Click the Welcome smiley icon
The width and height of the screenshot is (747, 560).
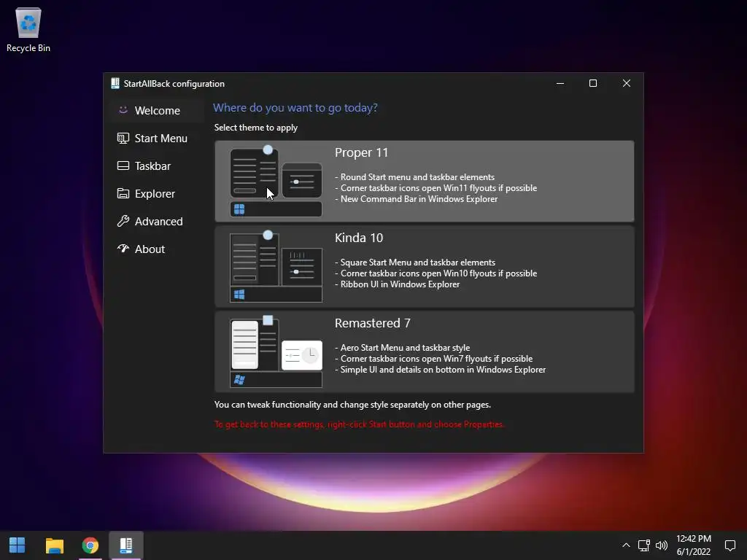(123, 110)
